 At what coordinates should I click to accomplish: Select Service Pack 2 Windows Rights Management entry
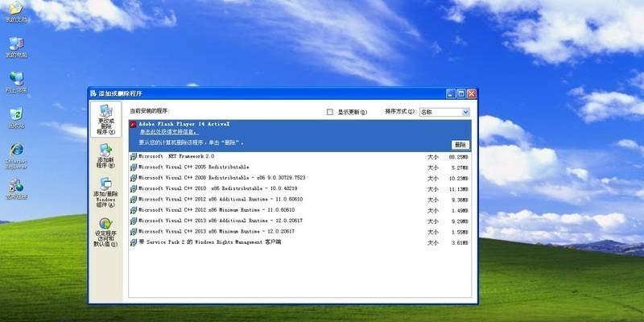(x=299, y=242)
